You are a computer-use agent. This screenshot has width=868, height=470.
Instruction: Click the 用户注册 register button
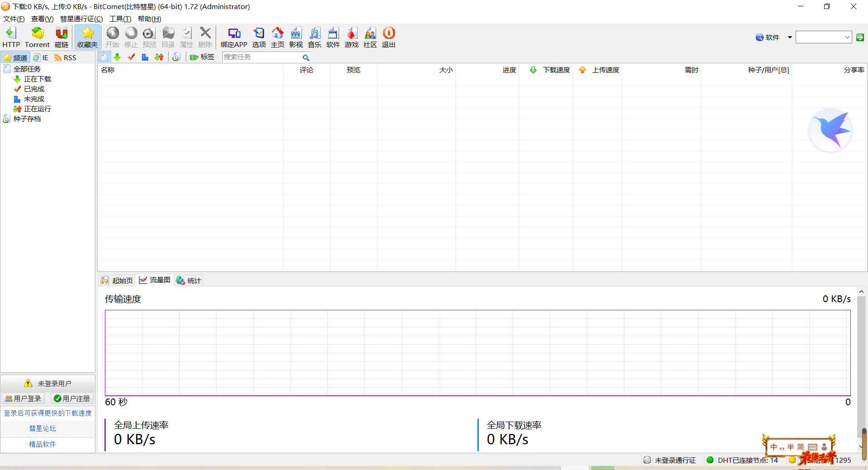click(72, 399)
